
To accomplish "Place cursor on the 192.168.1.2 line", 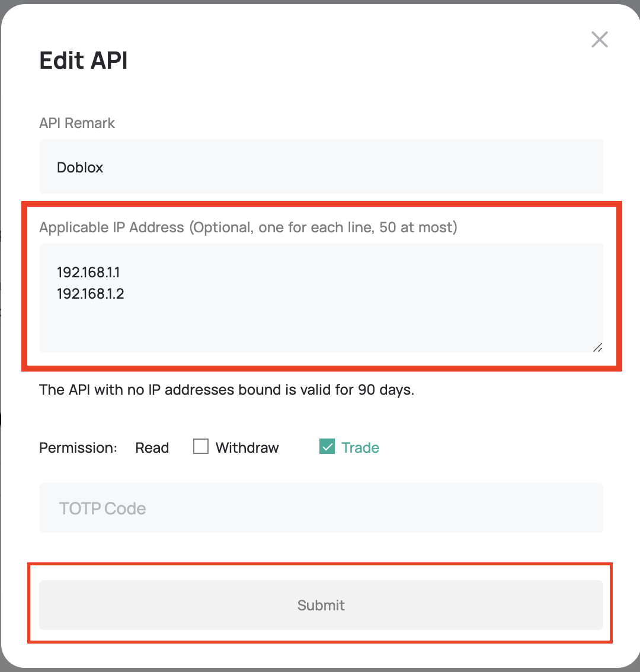I will pos(91,293).
